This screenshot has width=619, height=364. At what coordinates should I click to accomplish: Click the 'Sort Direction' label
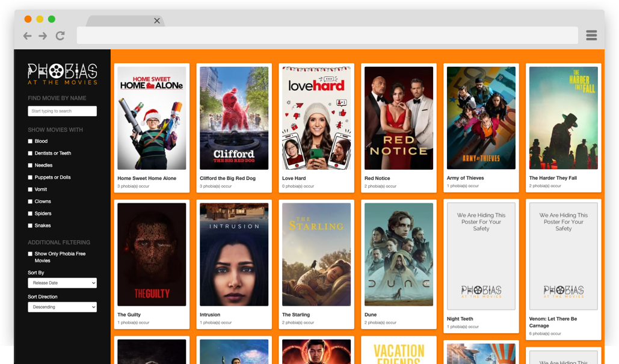(x=43, y=297)
